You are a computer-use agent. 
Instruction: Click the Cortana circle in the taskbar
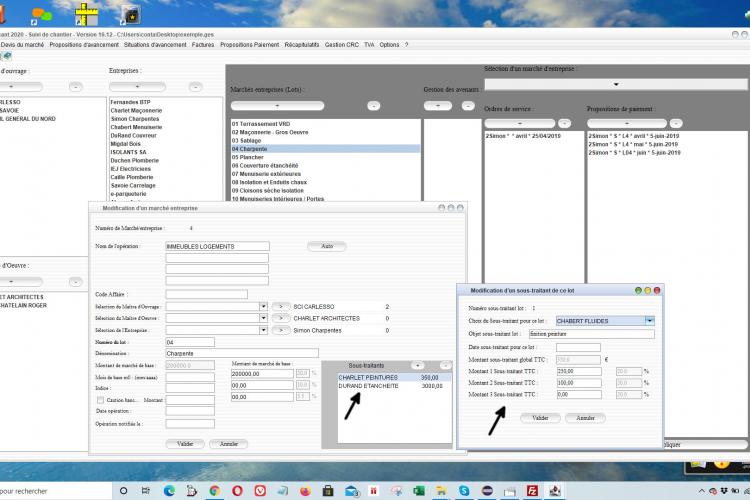point(123,491)
